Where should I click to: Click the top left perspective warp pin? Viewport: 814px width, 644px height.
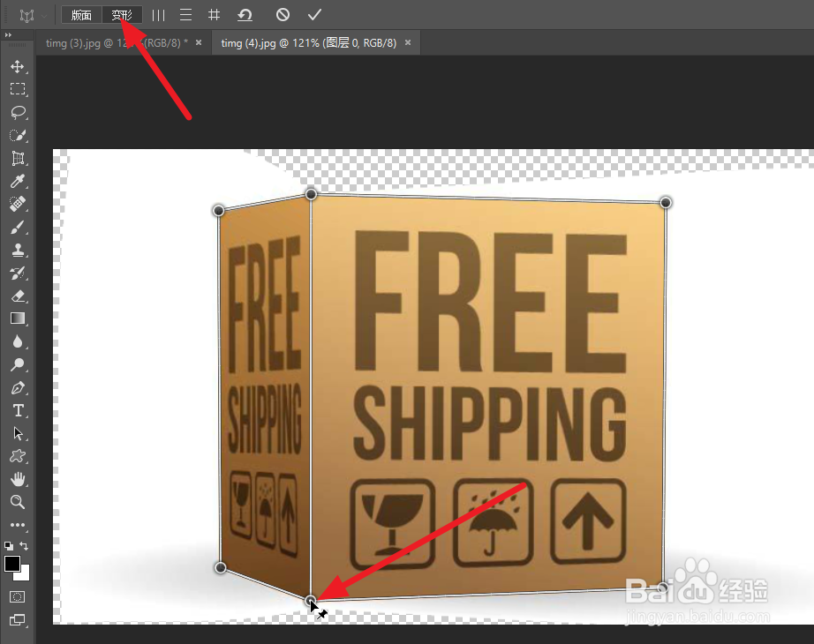coord(219,210)
